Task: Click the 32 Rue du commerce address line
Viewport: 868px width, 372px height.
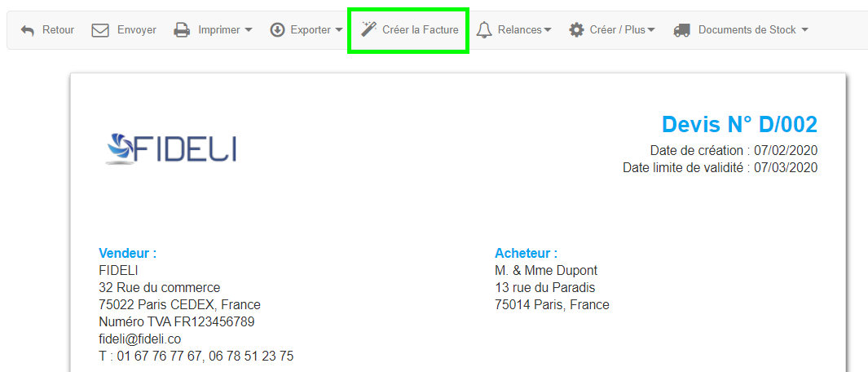Action: pyautogui.click(x=160, y=288)
